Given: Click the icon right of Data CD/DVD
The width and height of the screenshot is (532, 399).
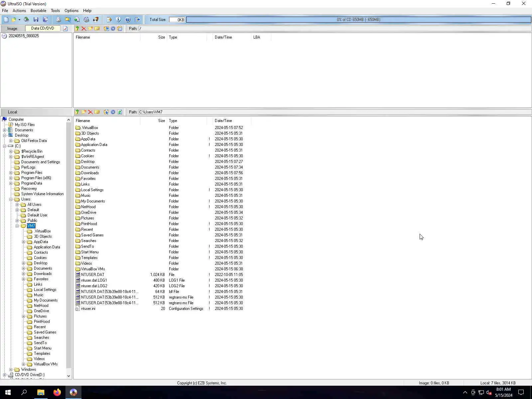Looking at the screenshot, I should click(66, 29).
